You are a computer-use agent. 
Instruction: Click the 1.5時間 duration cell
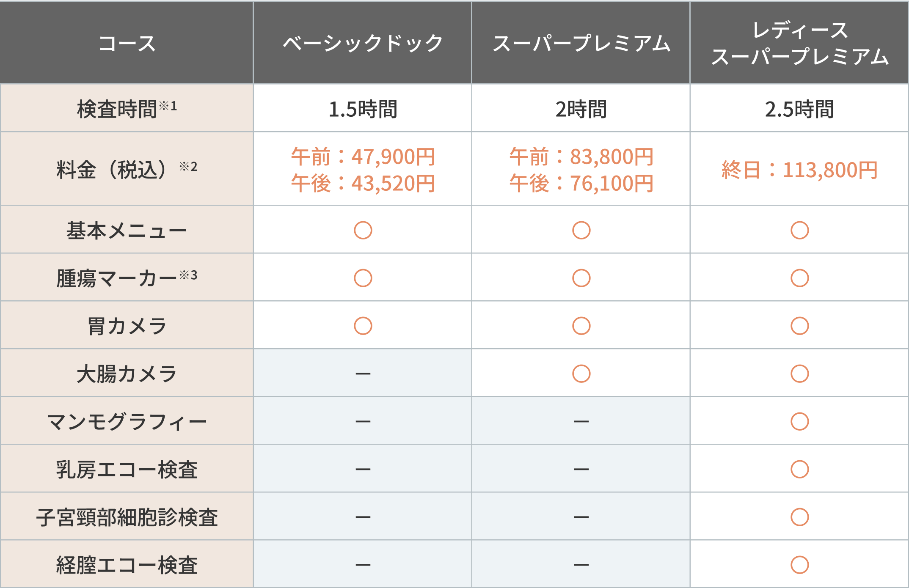(363, 109)
